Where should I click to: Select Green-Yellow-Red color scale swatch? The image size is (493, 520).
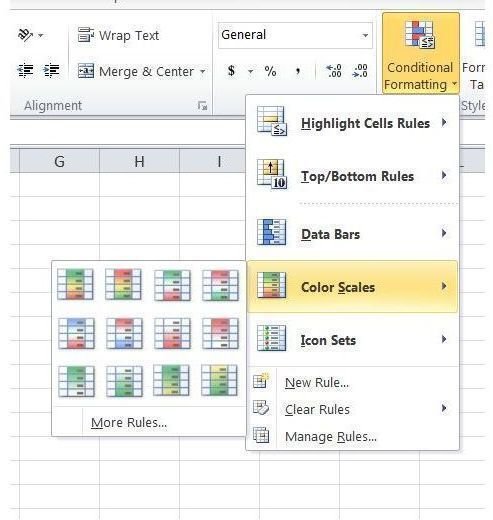tap(75, 284)
